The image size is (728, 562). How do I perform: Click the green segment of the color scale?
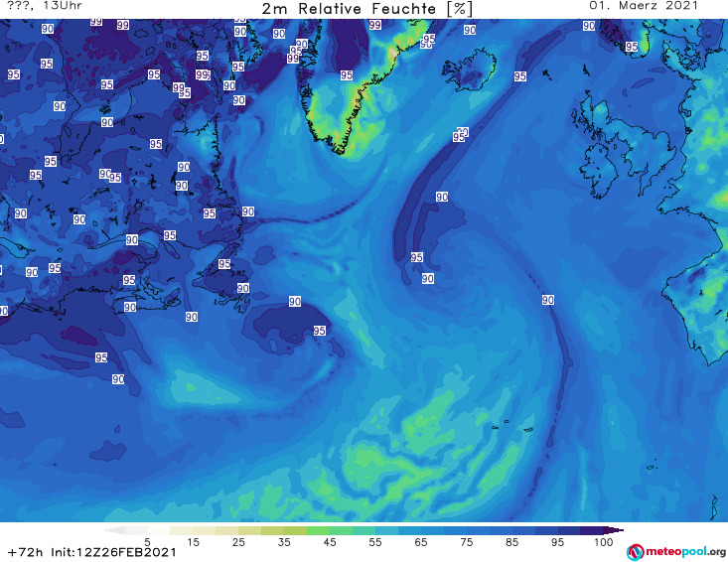(x=330, y=530)
